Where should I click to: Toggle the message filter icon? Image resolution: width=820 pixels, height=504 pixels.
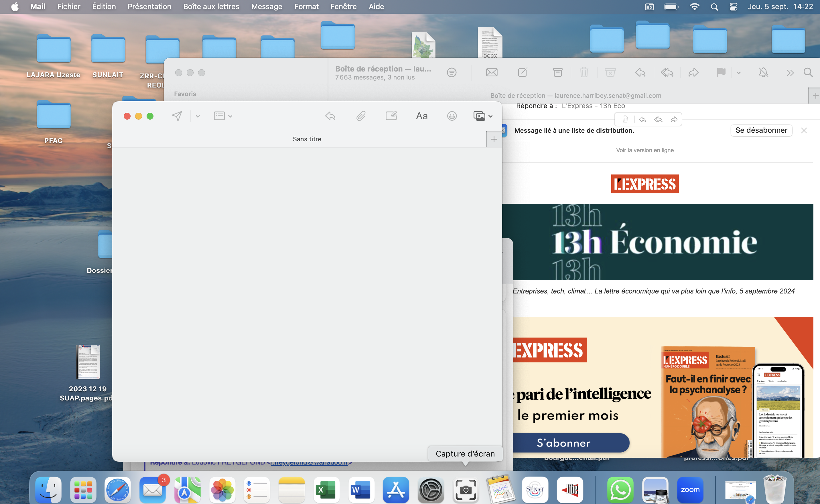451,72
